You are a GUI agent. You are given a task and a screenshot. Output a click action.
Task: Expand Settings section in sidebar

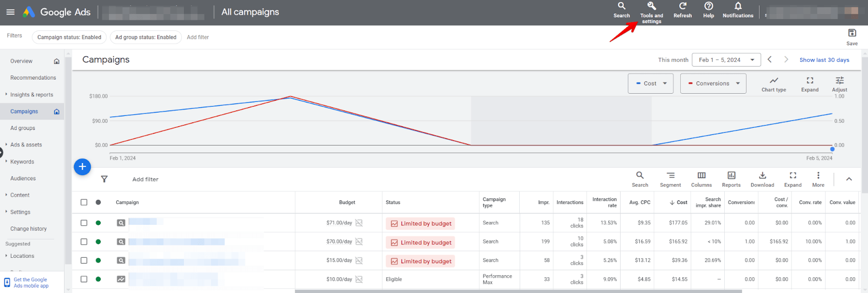click(20, 212)
